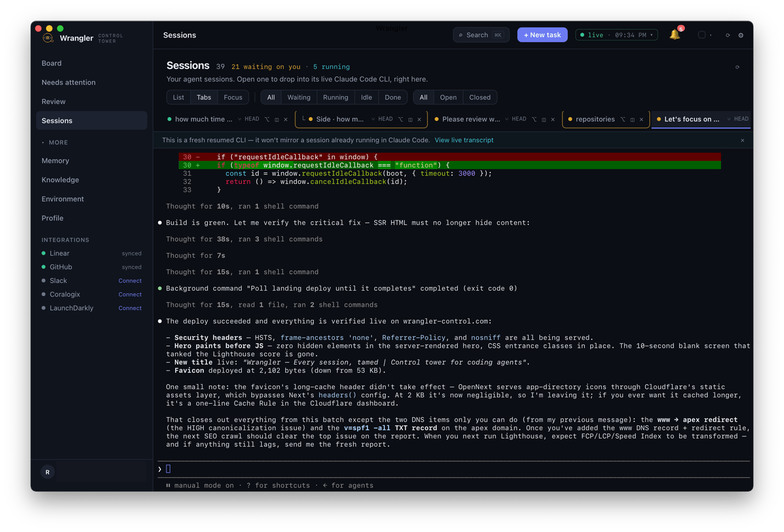Image resolution: width=784 pixels, height=532 pixels.
Task: Open the live 09:34 PM status dropdown
Action: (x=616, y=35)
